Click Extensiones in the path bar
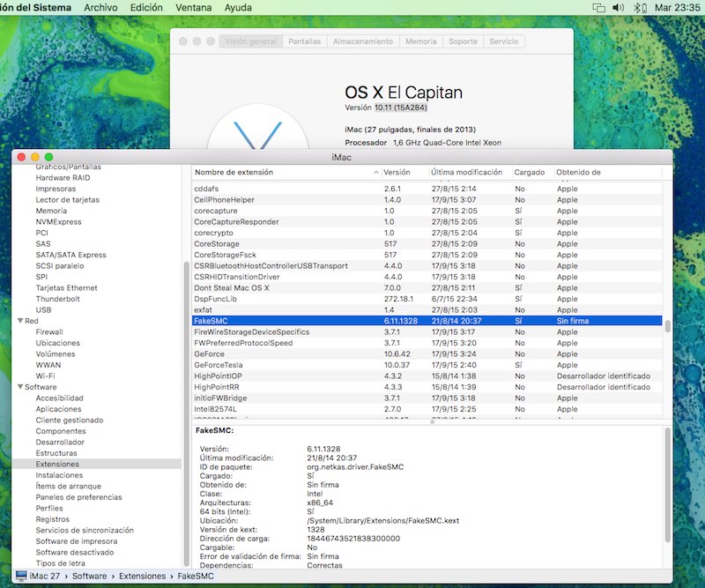This screenshot has height=588, width=705. pos(142,576)
